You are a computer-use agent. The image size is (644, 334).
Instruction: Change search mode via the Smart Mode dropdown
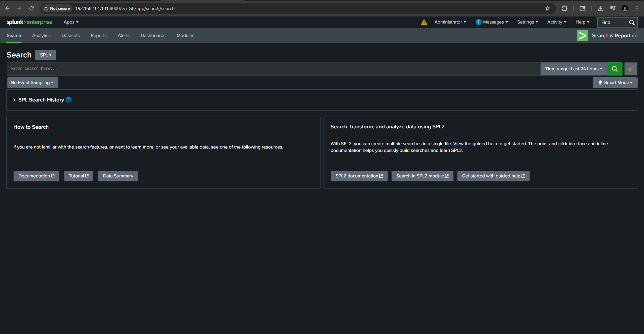click(x=615, y=82)
